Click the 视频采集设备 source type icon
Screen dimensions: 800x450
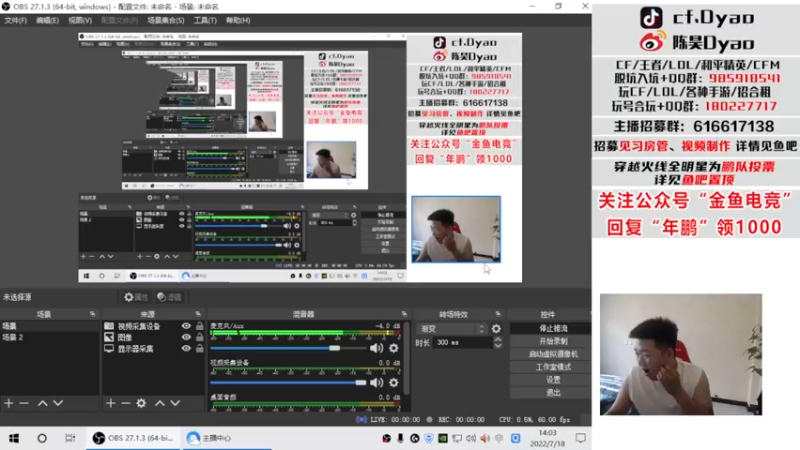coord(109,326)
